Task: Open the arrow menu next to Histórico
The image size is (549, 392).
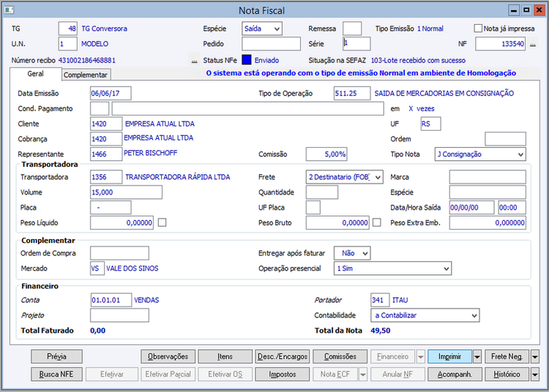Action: tap(534, 374)
